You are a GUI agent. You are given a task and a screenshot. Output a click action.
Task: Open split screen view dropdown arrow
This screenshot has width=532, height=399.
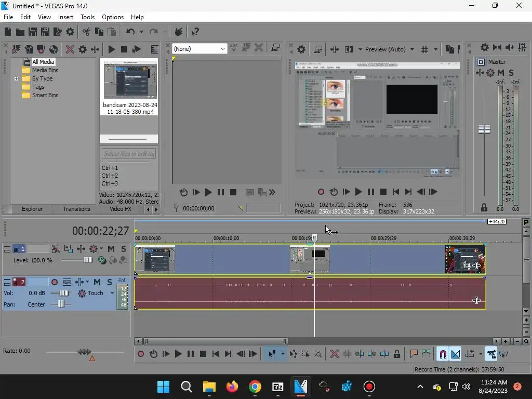point(360,49)
